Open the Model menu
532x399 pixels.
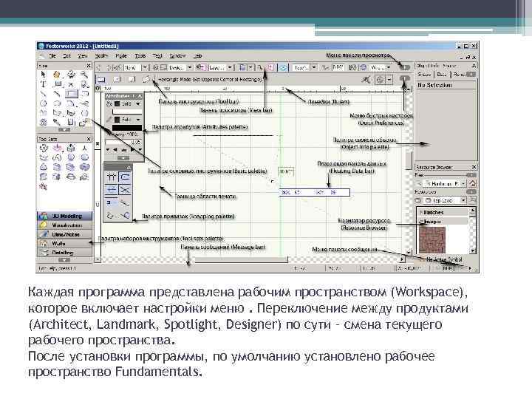[x=121, y=56]
